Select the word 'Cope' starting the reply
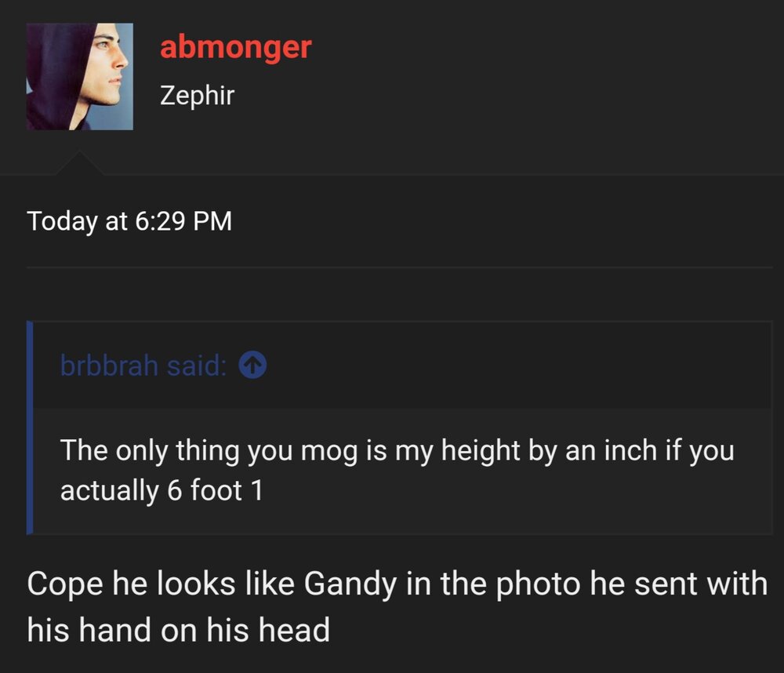The image size is (784, 673). 65,584
